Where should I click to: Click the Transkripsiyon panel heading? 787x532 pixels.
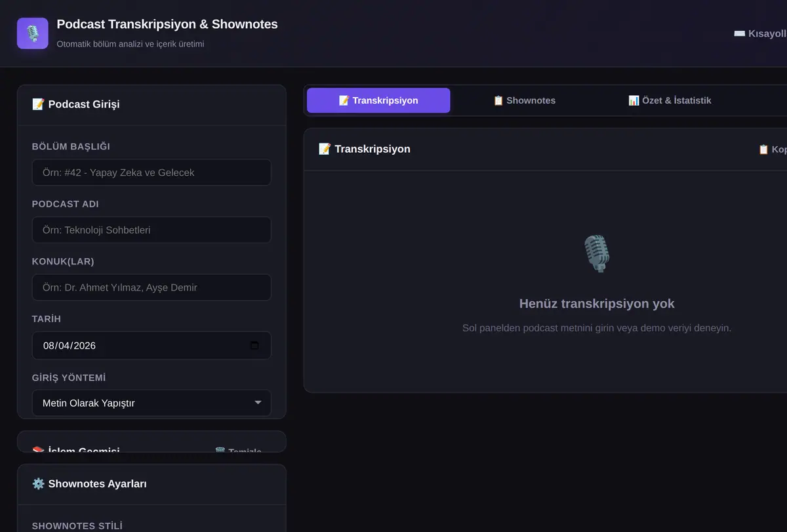364,149
